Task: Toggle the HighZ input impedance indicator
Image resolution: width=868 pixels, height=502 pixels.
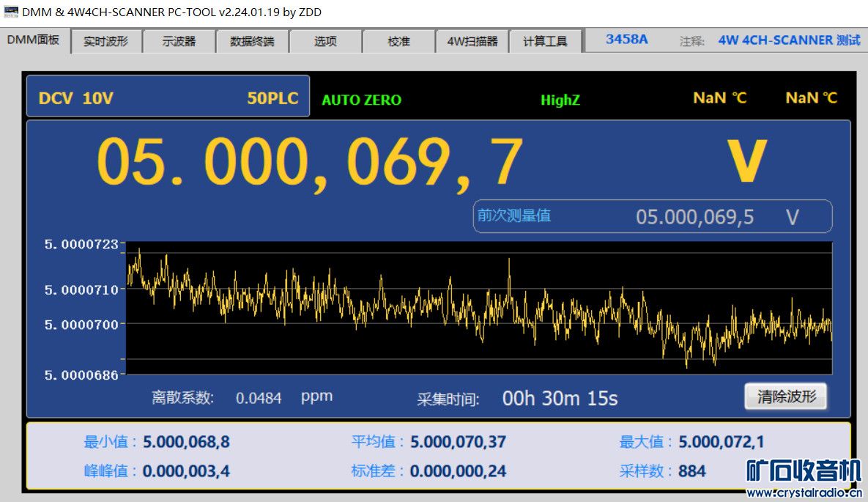Action: [x=560, y=100]
